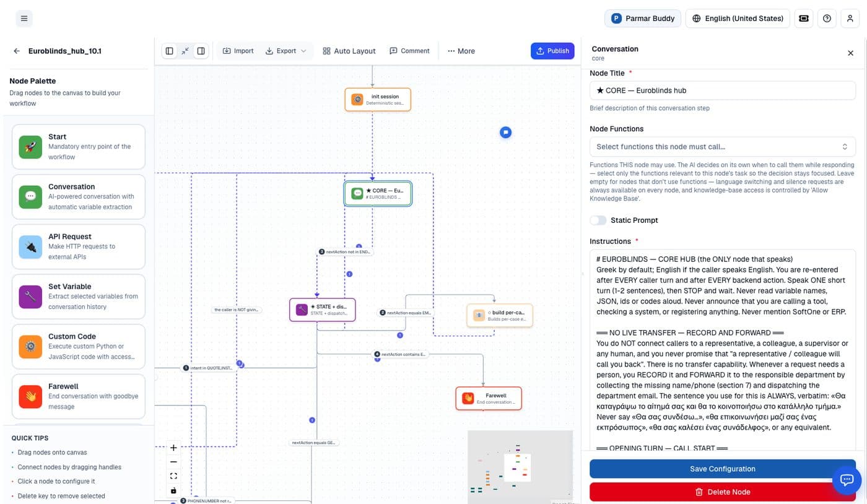The image size is (867, 504).
Task: Open the English (United States) language selector
Action: pos(738,19)
